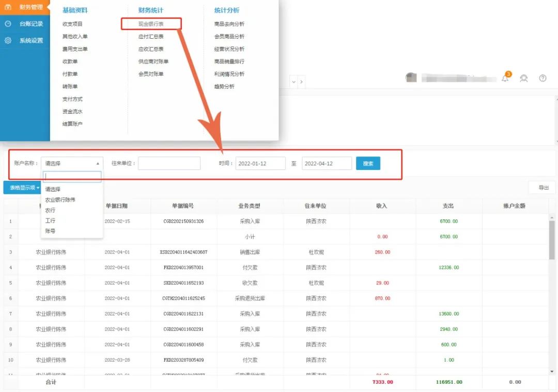Click the 系统设置 gear icon
Viewport: 558px width, 392px height.
coord(8,40)
